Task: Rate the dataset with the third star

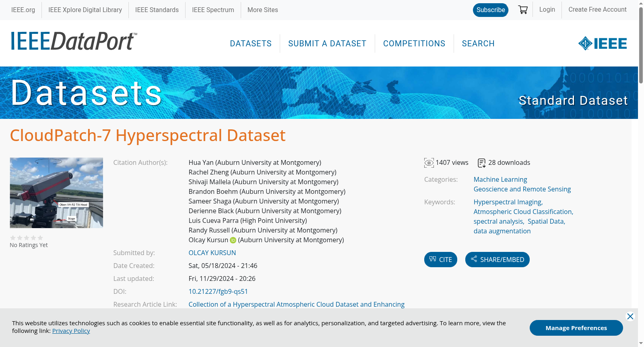Action: point(27,238)
